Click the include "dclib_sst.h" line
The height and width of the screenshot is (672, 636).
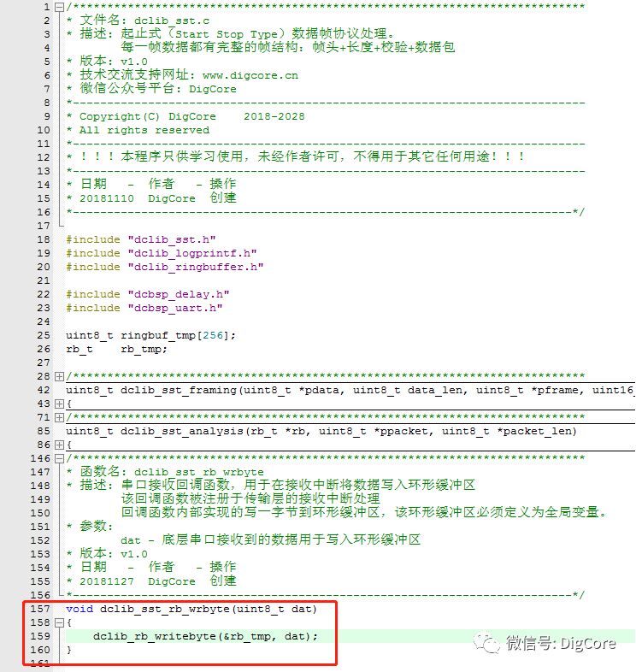[x=141, y=239]
